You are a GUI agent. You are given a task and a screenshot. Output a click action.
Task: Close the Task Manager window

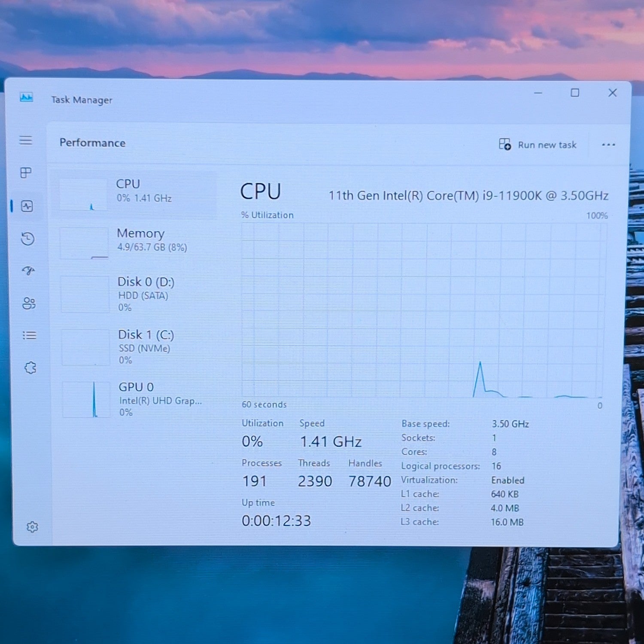[x=613, y=93]
